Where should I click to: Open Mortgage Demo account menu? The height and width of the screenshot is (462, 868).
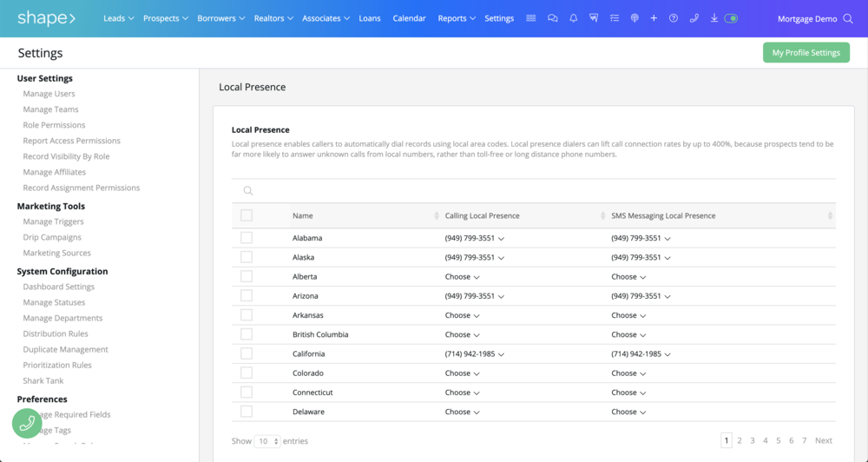[807, 19]
